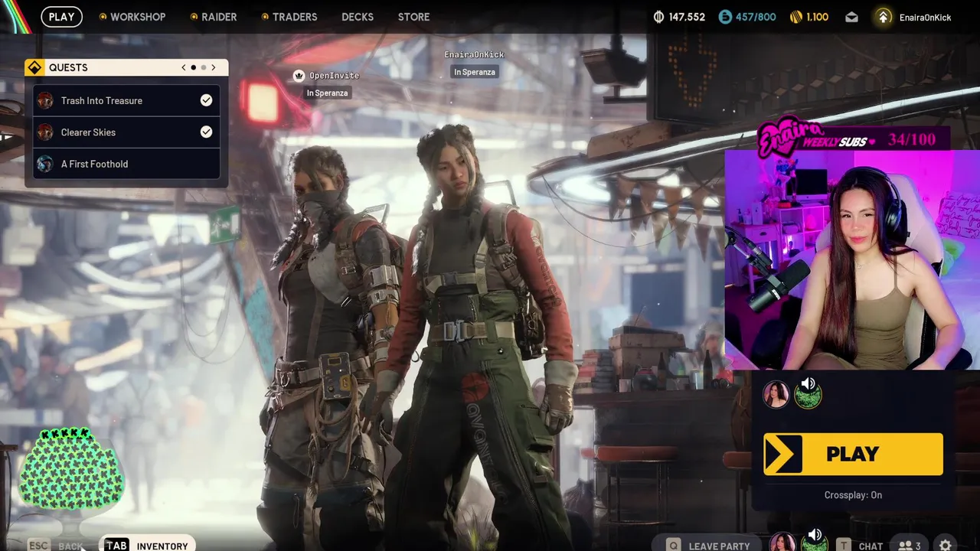Open the PLAY tab in the top navigation

pos(61,17)
